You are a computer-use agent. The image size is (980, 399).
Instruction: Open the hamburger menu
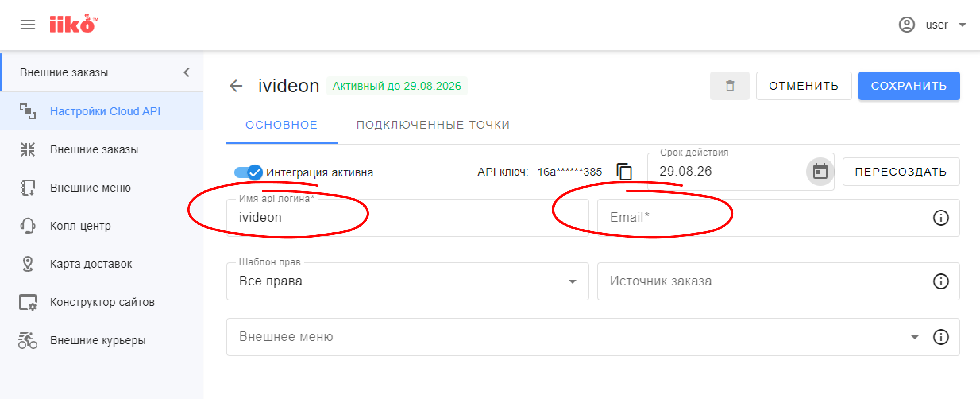point(28,25)
